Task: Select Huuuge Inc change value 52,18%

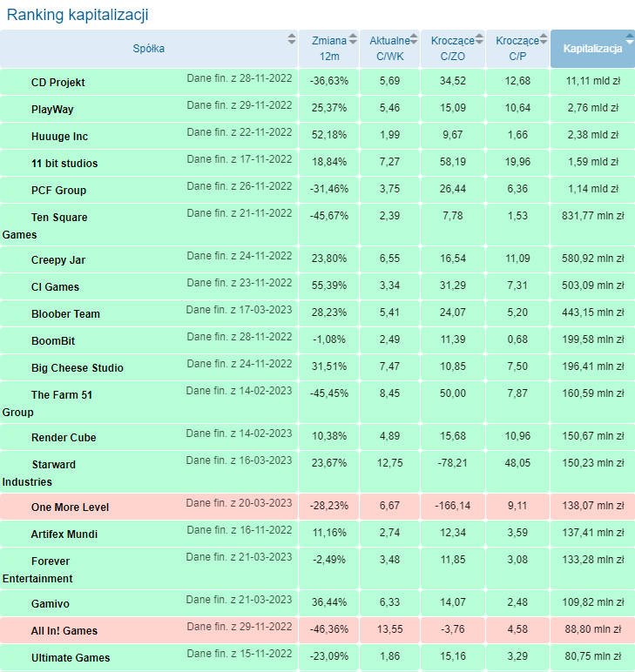Action: point(329,135)
